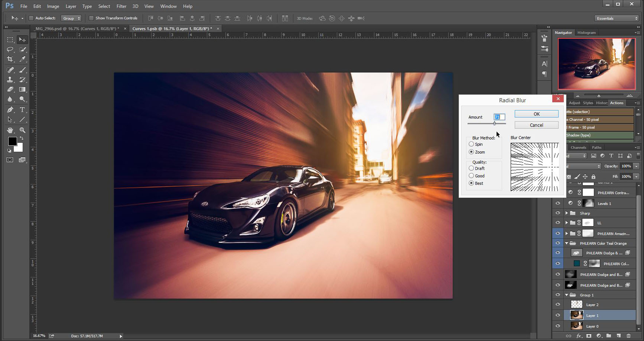
Task: Select the Pen tool
Action: click(x=10, y=110)
